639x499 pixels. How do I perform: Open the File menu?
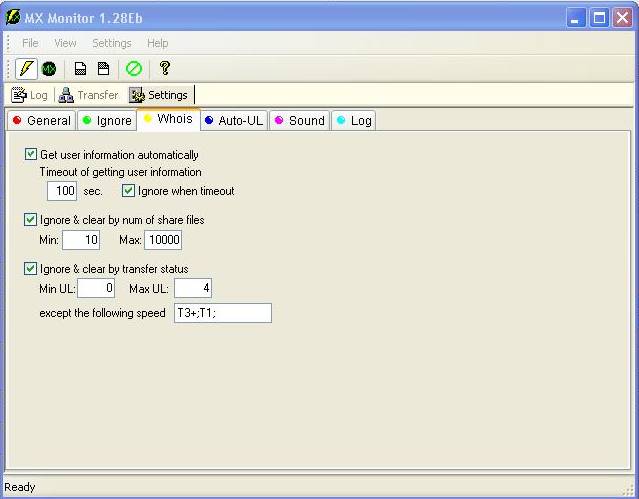[x=30, y=43]
